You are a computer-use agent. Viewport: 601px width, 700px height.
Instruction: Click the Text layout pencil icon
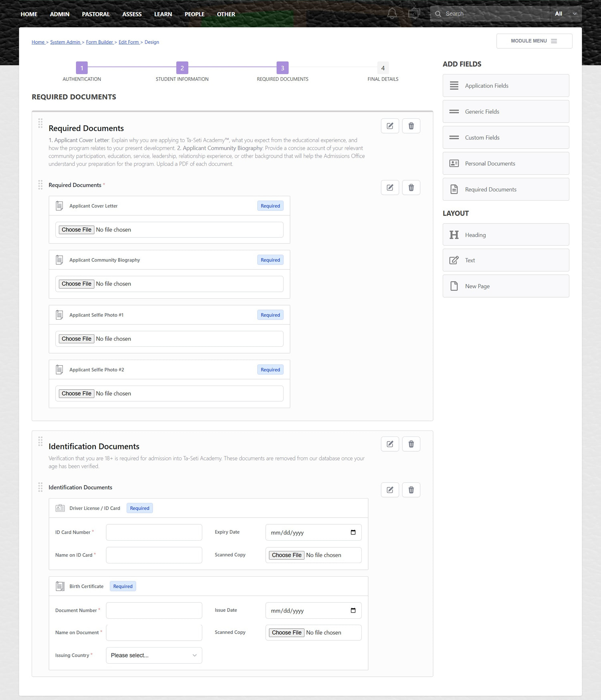[x=454, y=260]
